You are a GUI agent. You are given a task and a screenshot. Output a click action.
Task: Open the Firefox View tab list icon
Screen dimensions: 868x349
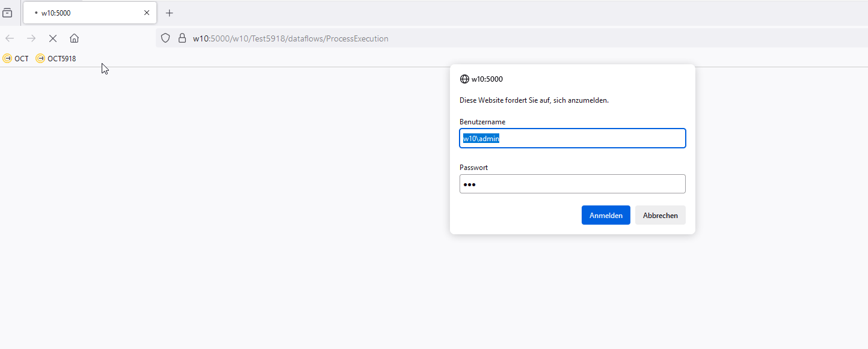click(x=7, y=13)
